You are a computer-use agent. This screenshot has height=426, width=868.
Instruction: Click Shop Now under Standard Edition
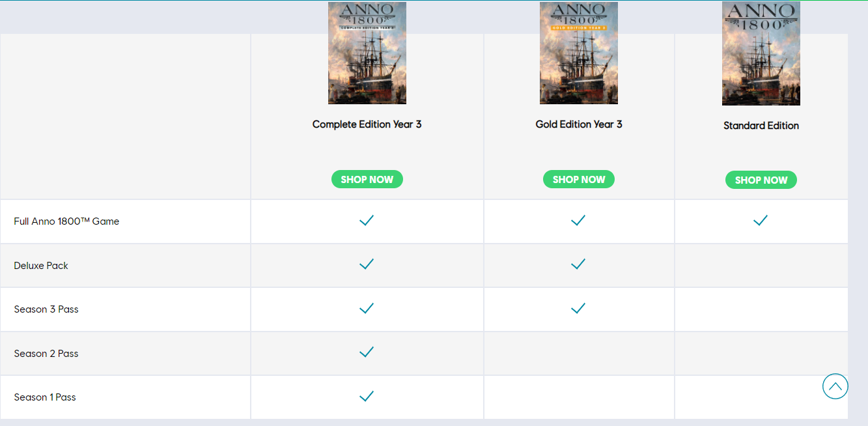[761, 180]
